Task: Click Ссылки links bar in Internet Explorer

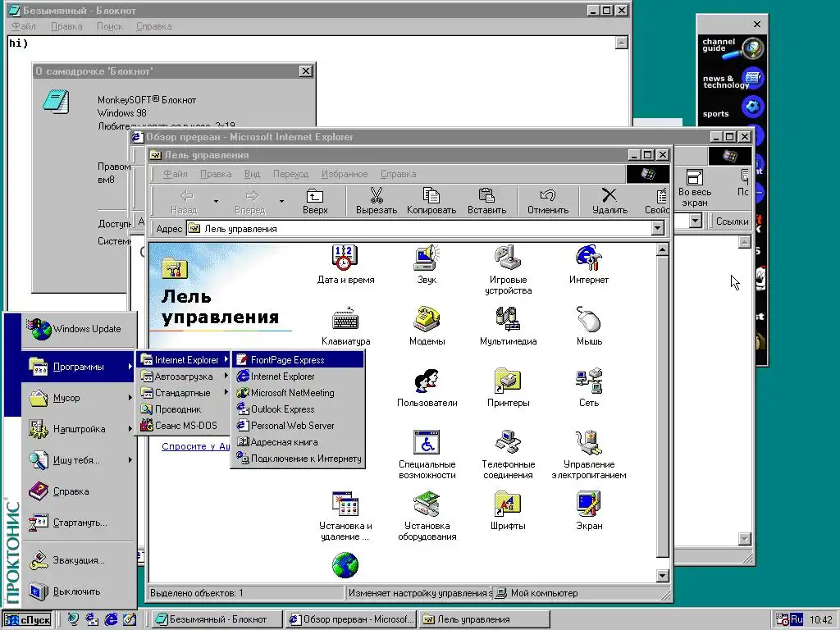Action: pyautogui.click(x=732, y=221)
